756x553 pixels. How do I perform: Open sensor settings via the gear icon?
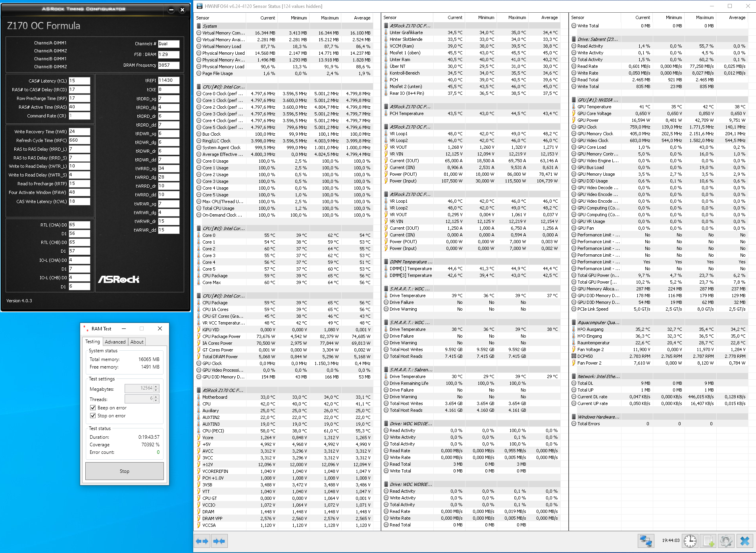(x=726, y=541)
